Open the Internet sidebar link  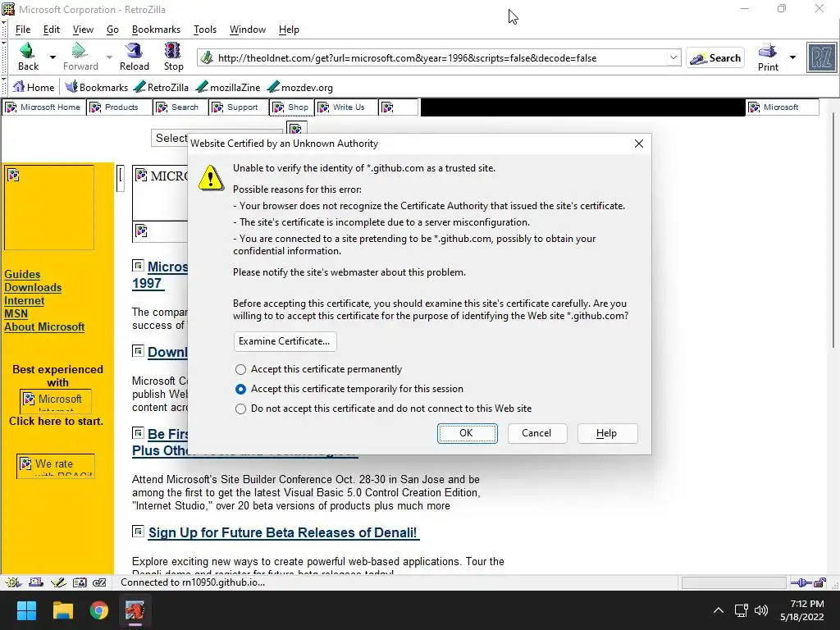(25, 301)
